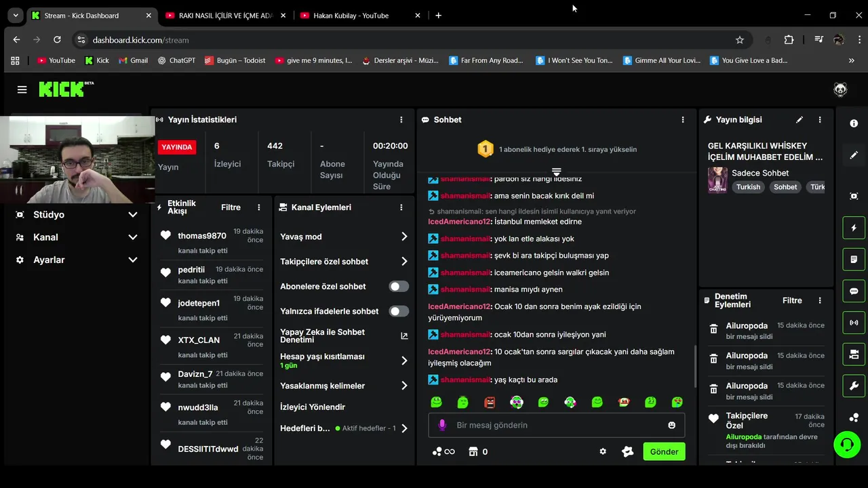Open external link for Yapay Zeka ile Sohbet Denetimi
The height and width of the screenshot is (488, 868).
(x=404, y=335)
